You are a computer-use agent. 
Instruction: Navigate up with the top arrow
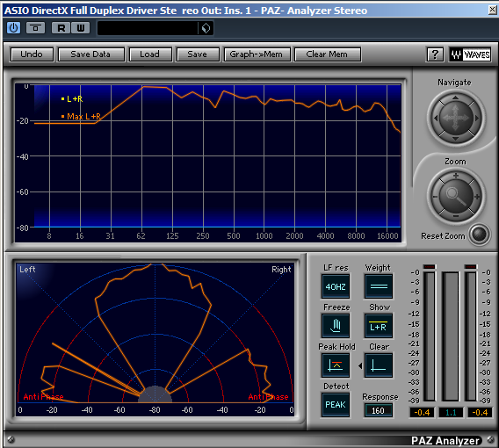tap(455, 98)
